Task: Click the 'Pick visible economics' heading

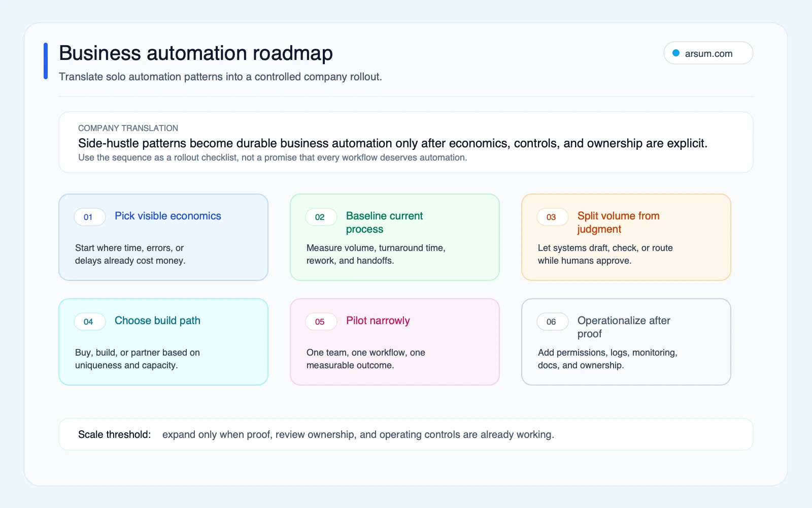Action: pos(168,216)
